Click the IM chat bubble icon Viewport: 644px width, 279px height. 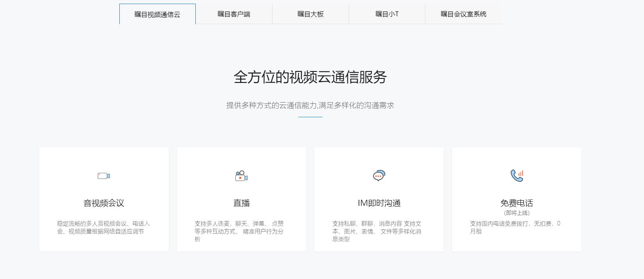379,176
